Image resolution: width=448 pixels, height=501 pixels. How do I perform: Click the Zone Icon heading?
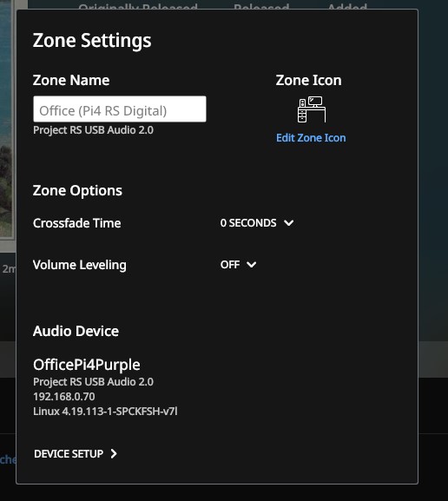coord(309,80)
